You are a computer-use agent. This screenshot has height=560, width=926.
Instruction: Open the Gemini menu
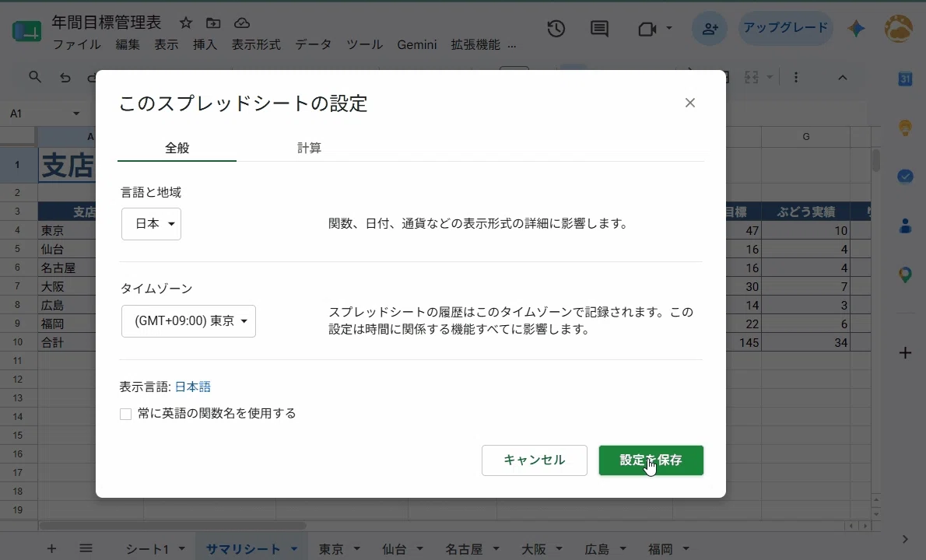click(x=417, y=45)
